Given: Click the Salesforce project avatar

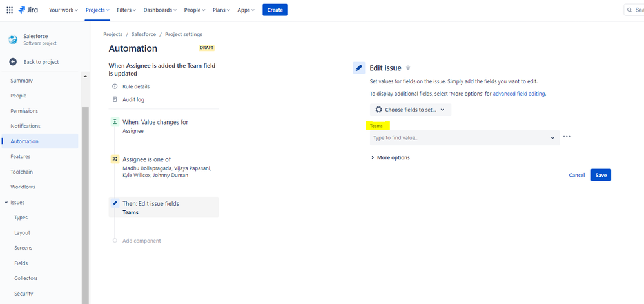Looking at the screenshot, I should (13, 39).
